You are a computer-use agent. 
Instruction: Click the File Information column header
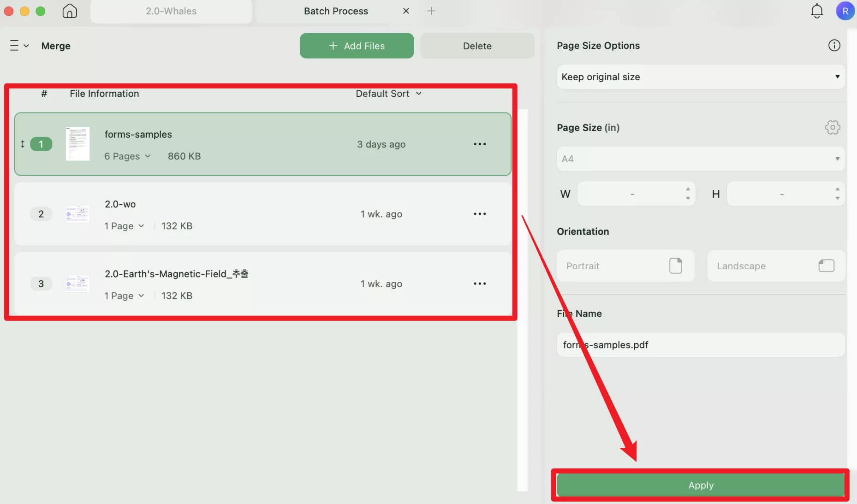click(104, 94)
